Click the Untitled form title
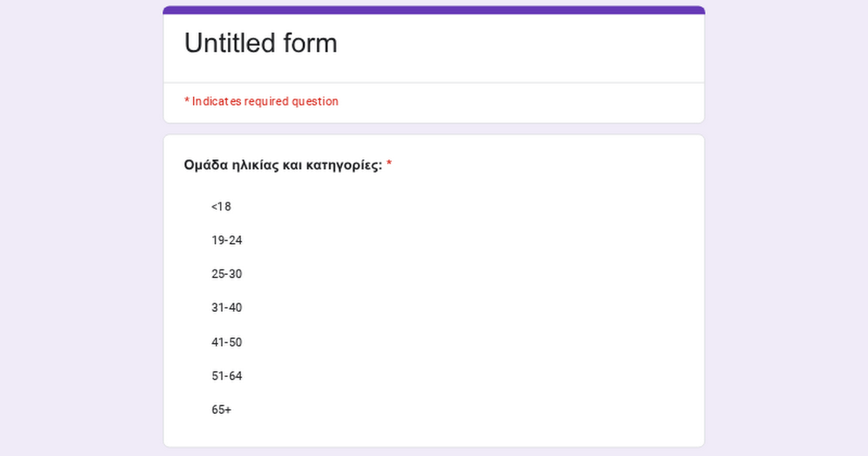This screenshot has width=868, height=456. coord(260,43)
